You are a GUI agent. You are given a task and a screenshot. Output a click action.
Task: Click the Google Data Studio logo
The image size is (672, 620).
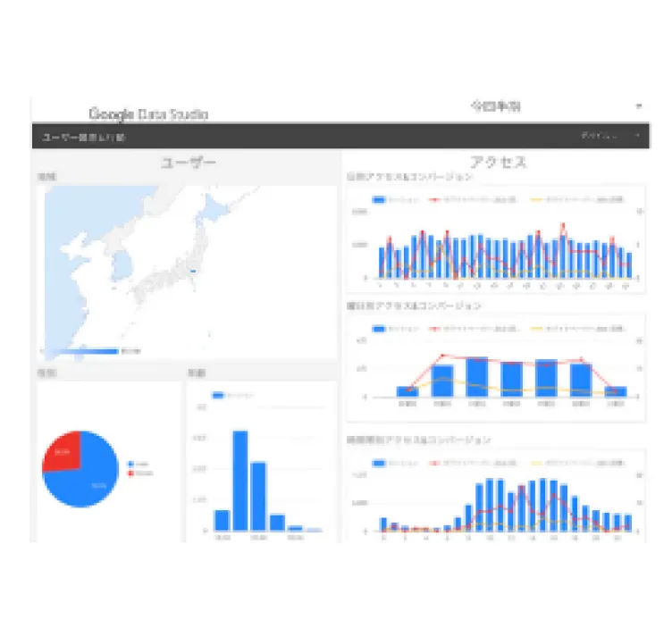click(148, 114)
